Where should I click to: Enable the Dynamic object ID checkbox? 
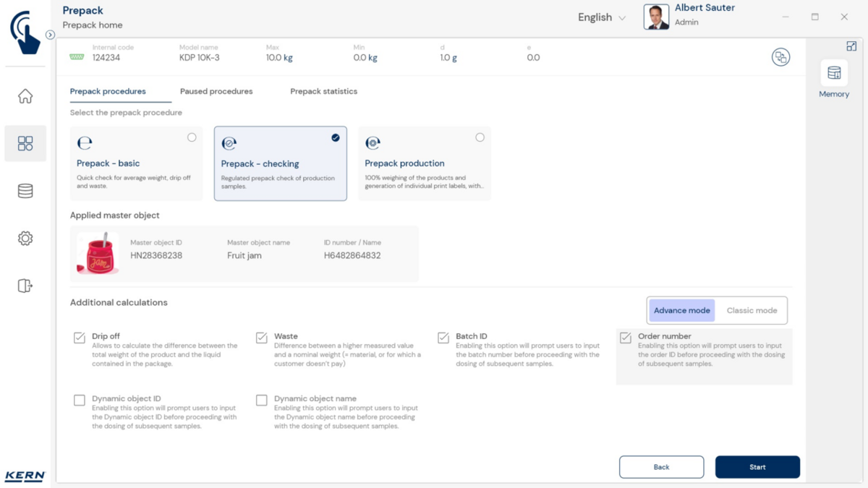pos(80,400)
